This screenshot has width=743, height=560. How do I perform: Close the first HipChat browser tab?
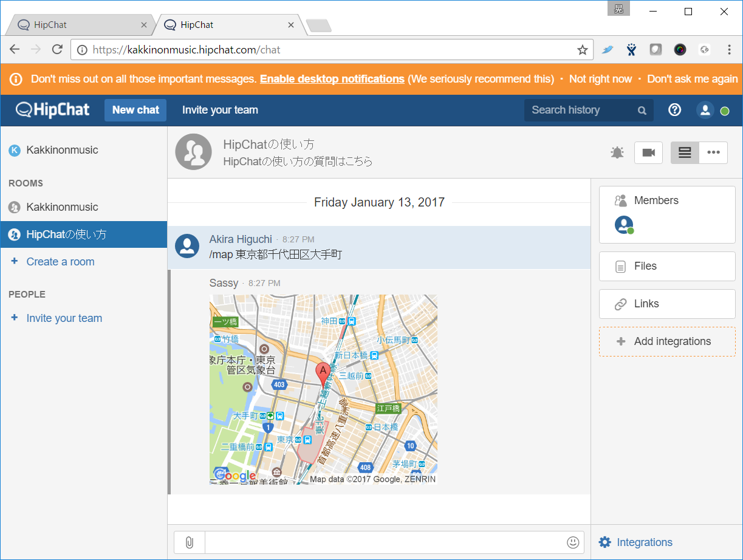pos(144,25)
